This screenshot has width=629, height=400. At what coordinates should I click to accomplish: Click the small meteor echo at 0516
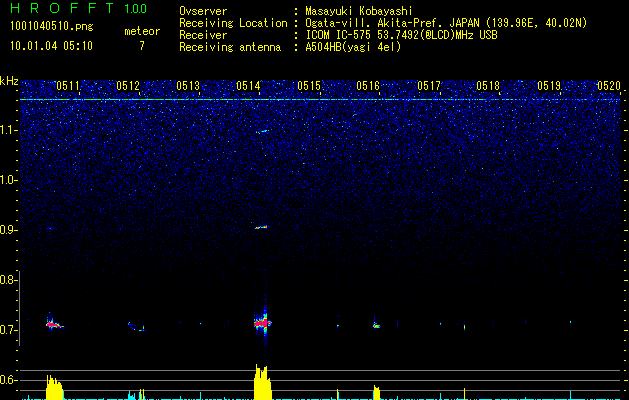coord(376,325)
